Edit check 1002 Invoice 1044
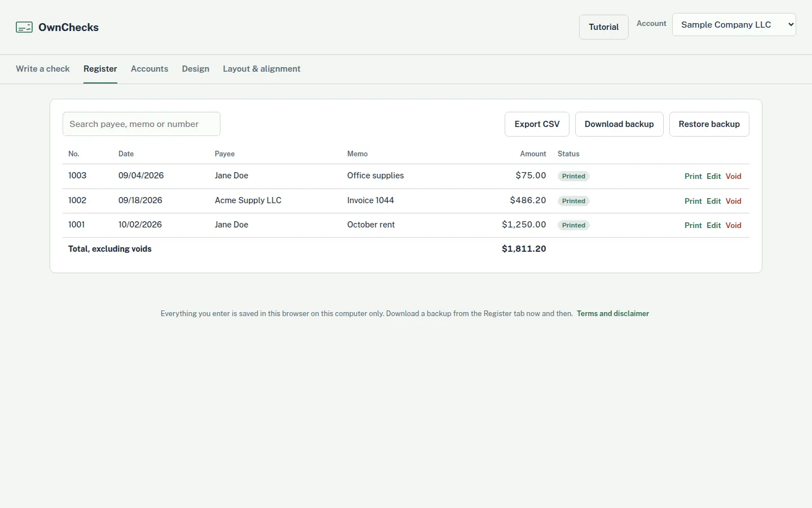 click(x=714, y=201)
